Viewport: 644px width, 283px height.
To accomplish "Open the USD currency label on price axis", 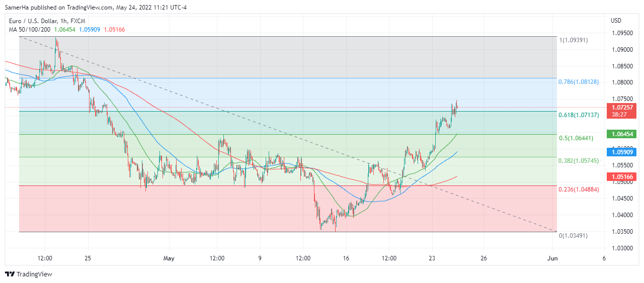I will point(616,21).
